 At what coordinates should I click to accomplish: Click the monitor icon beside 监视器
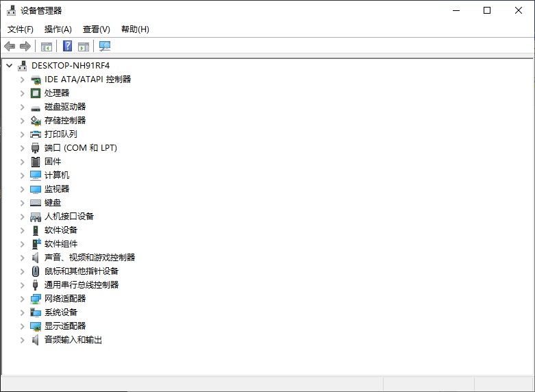[36, 189]
